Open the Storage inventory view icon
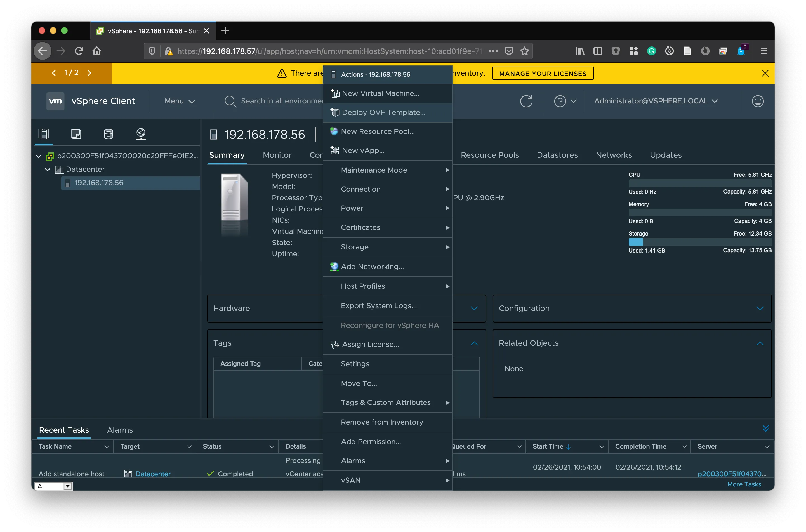This screenshot has height=532, width=806. coord(108,134)
